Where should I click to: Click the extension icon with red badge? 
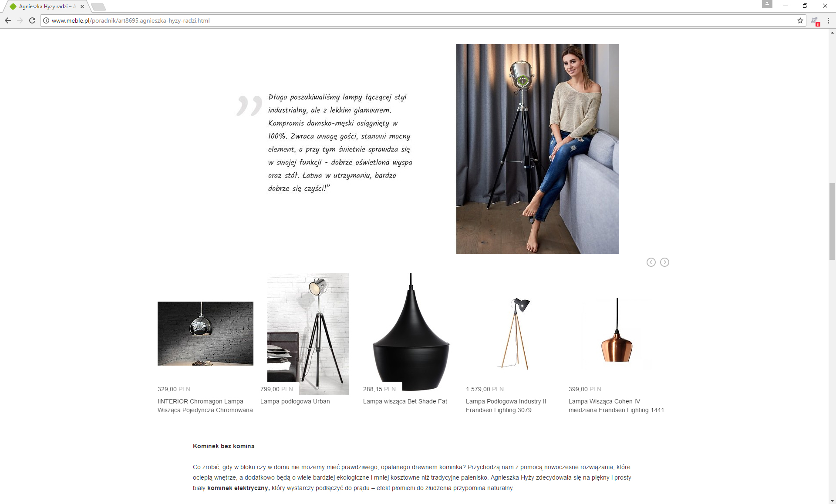click(x=815, y=21)
